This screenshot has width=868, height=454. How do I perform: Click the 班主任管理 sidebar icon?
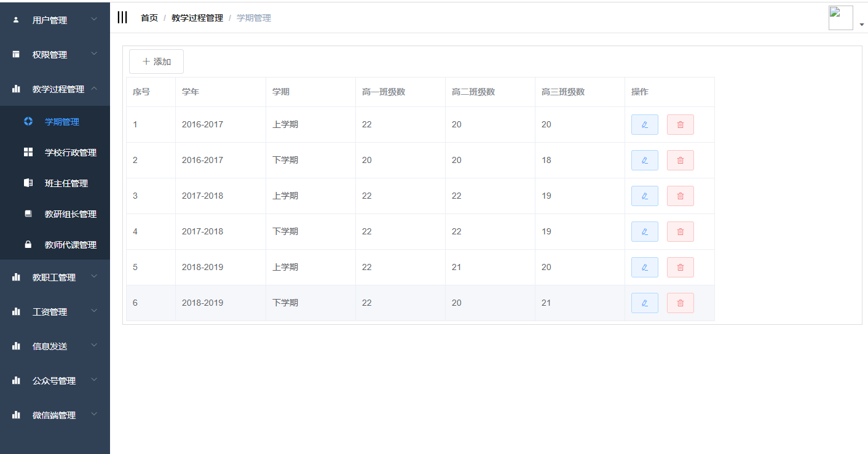click(x=28, y=183)
